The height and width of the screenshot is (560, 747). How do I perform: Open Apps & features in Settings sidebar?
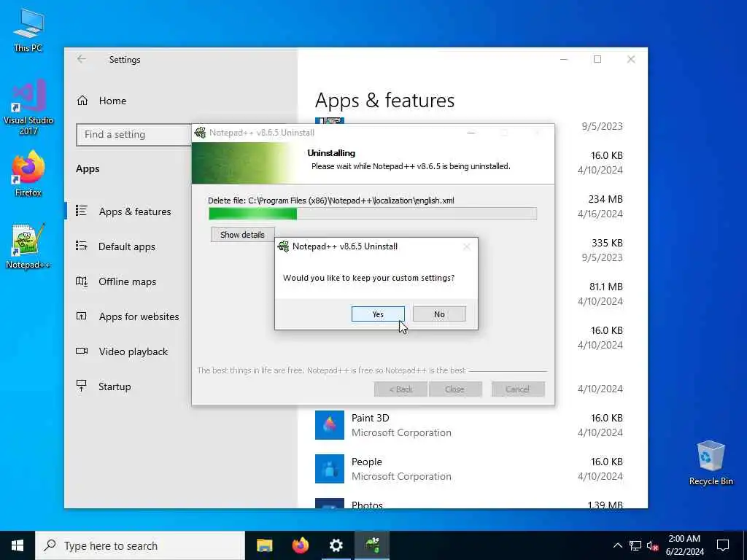pyautogui.click(x=135, y=211)
